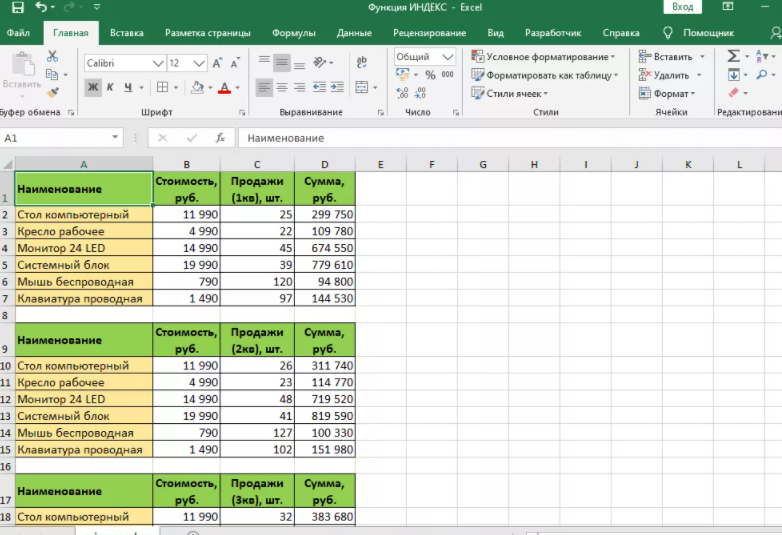The image size is (782, 535).
Task: Increase the cell indent
Action: (337, 87)
